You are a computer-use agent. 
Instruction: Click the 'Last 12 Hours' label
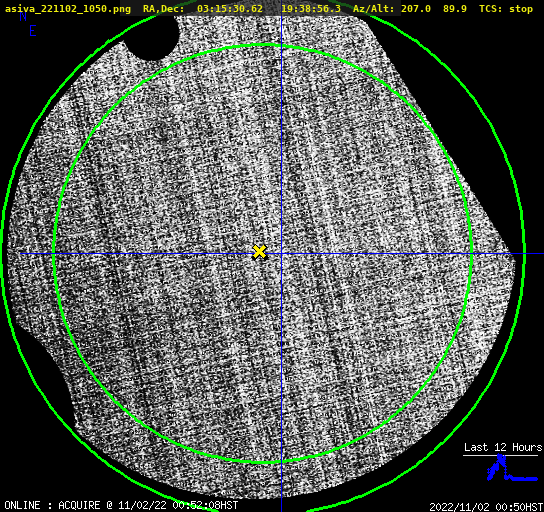(503, 447)
